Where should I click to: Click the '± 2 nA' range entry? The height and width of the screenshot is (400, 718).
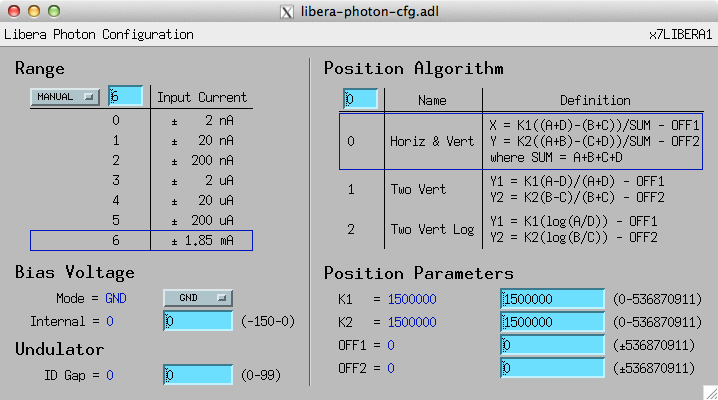pos(202,120)
